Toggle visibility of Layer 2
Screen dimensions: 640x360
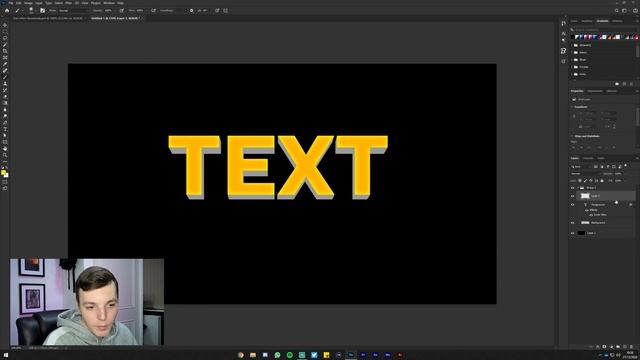[x=573, y=196]
